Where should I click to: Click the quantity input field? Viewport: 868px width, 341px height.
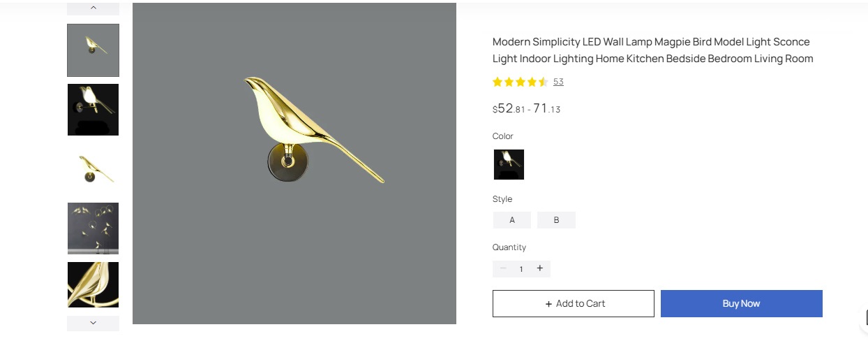pyautogui.click(x=521, y=269)
